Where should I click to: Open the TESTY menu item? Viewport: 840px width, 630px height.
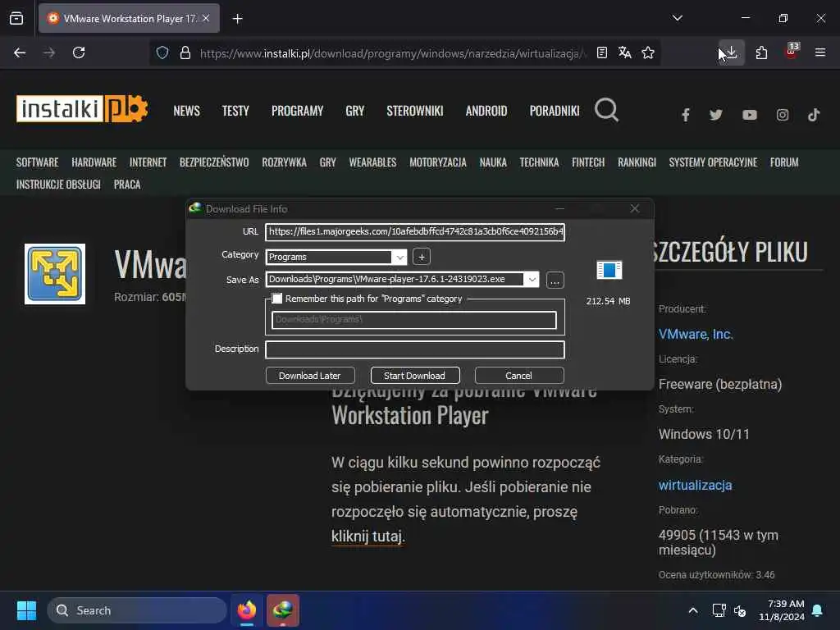235,111
